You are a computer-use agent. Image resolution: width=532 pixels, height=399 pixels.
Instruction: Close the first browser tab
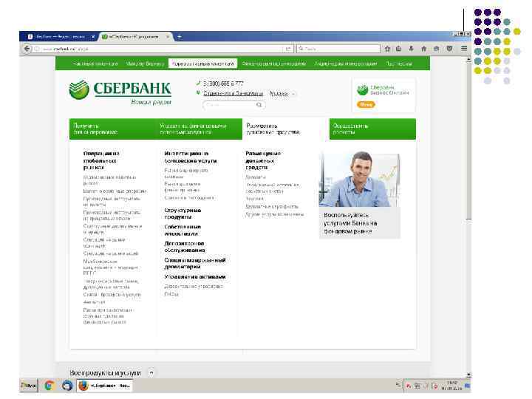pyautogui.click(x=93, y=37)
